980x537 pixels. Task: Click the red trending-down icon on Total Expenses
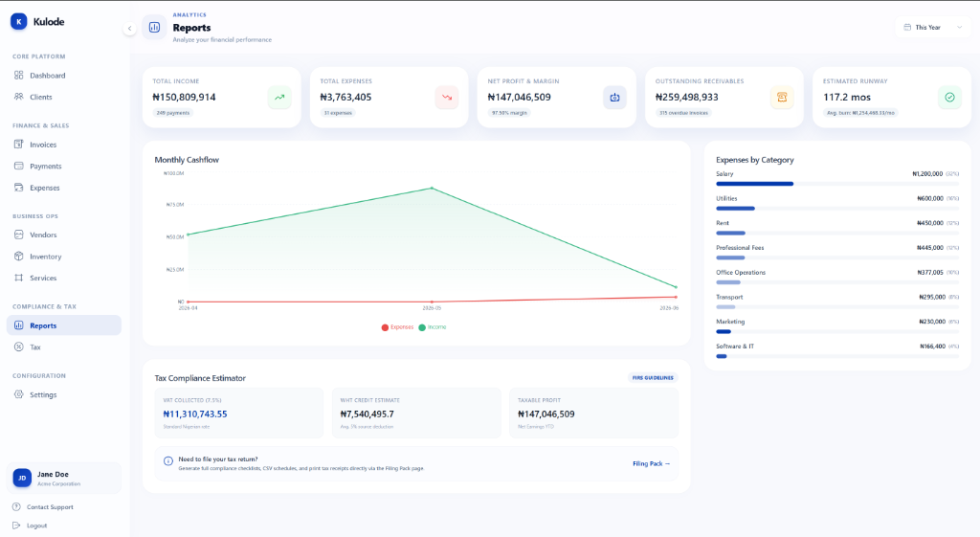coord(447,98)
